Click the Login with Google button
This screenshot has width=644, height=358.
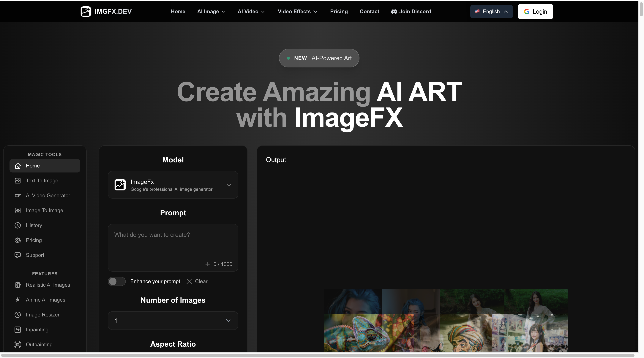click(x=535, y=12)
